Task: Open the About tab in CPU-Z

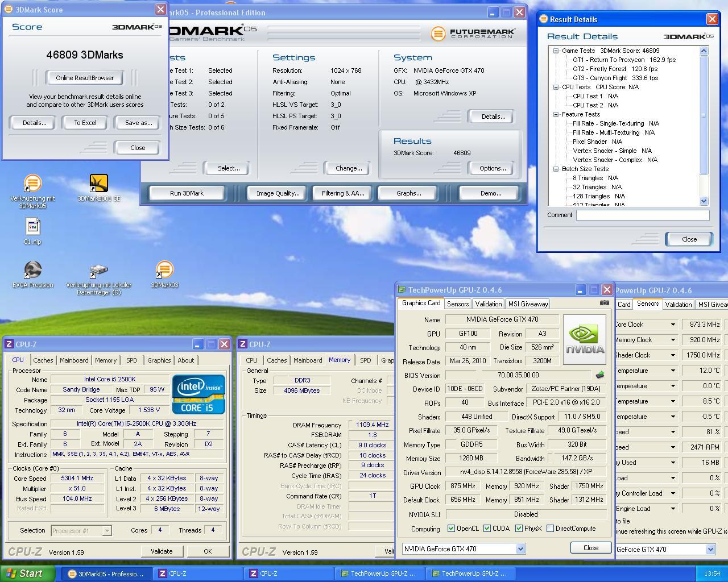Action: 185,360
